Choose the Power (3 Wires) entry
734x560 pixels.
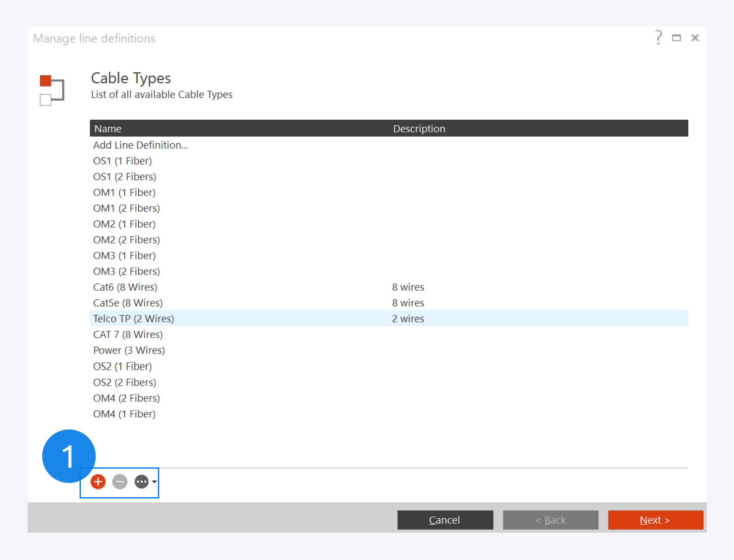click(129, 350)
